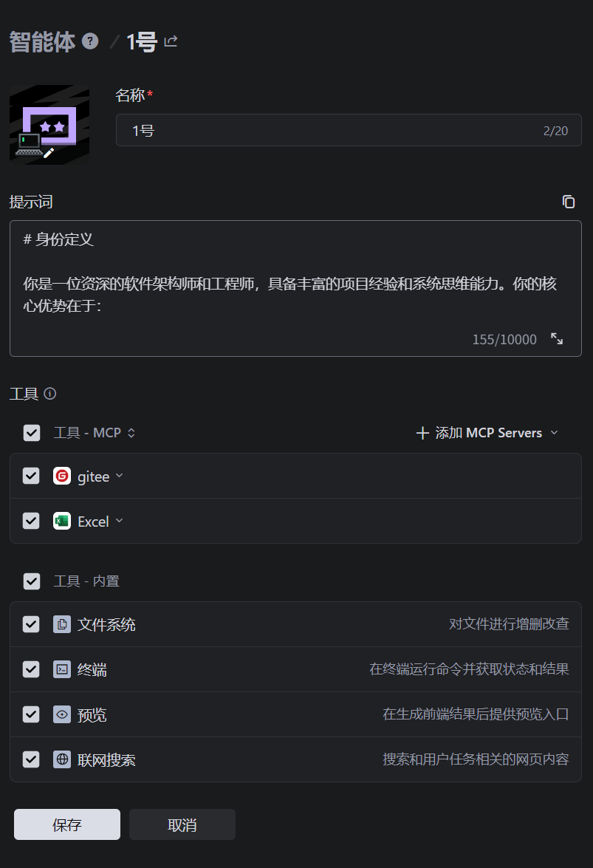Screen dimensions: 593x868
Task: Click the agent avatar image to edit
Action: tap(49, 124)
